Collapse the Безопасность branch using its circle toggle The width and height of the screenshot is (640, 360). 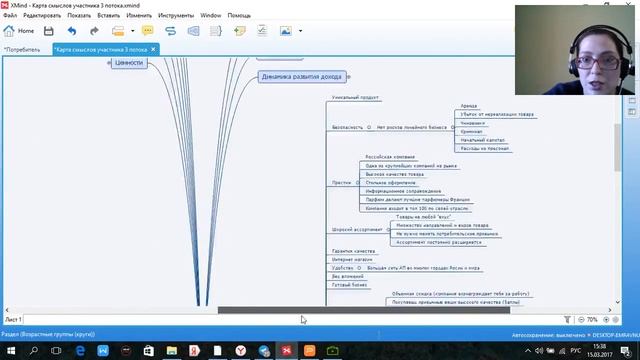(369, 127)
